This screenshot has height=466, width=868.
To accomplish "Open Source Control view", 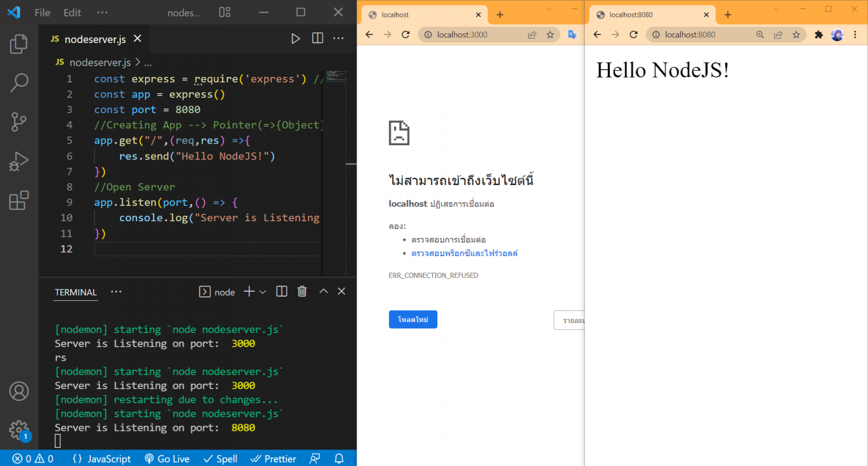I will point(19,122).
